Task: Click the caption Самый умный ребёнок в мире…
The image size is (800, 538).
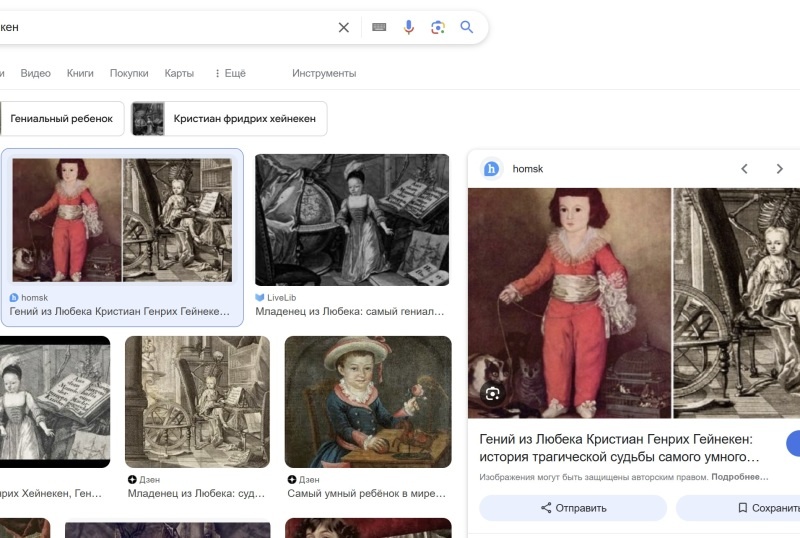Action: pos(366,494)
